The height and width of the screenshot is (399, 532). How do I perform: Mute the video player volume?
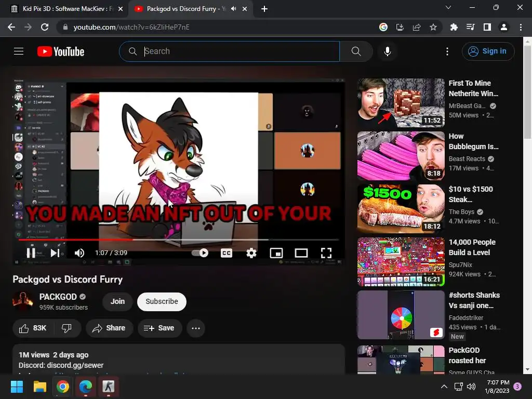click(x=79, y=253)
